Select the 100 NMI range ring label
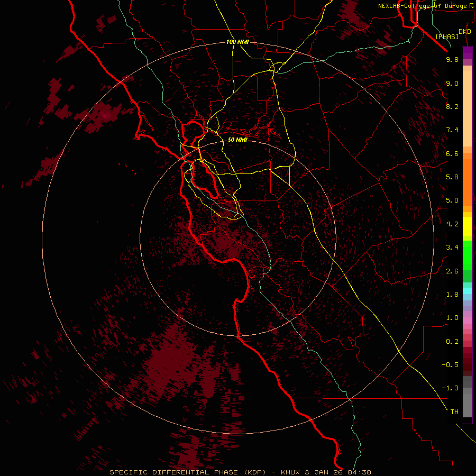The width and height of the screenshot is (476, 476). tap(237, 42)
